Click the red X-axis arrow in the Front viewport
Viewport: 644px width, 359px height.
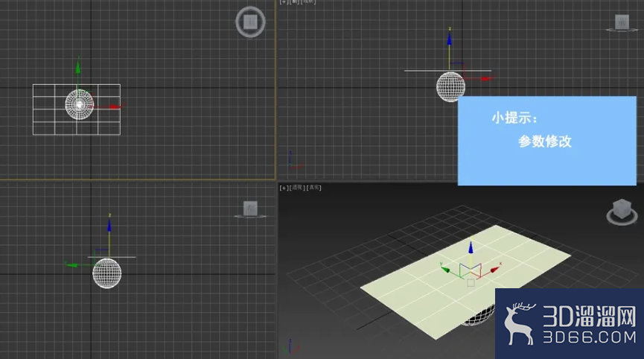[486, 78]
